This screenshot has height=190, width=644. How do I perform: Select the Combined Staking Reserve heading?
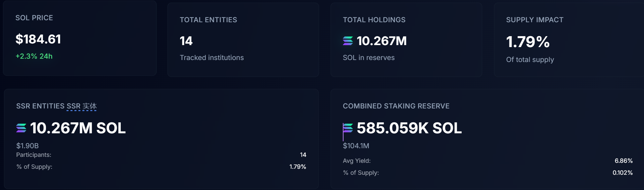pyautogui.click(x=396, y=106)
